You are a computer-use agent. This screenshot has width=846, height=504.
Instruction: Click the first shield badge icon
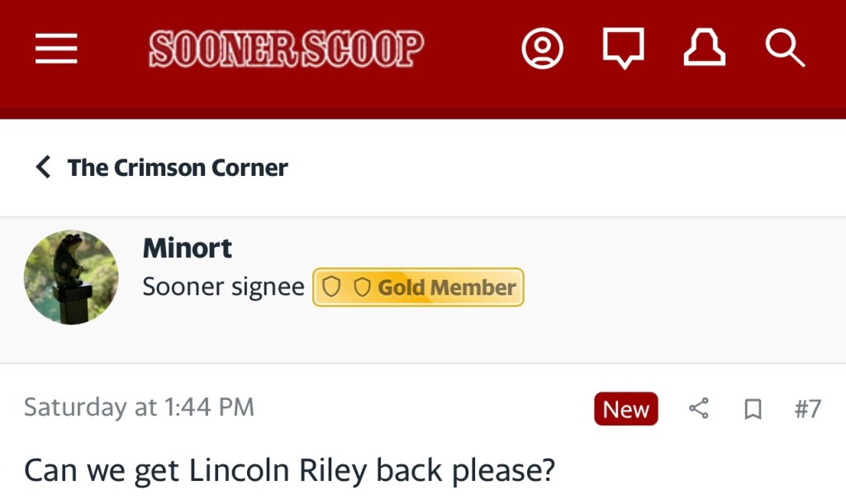pyautogui.click(x=331, y=288)
